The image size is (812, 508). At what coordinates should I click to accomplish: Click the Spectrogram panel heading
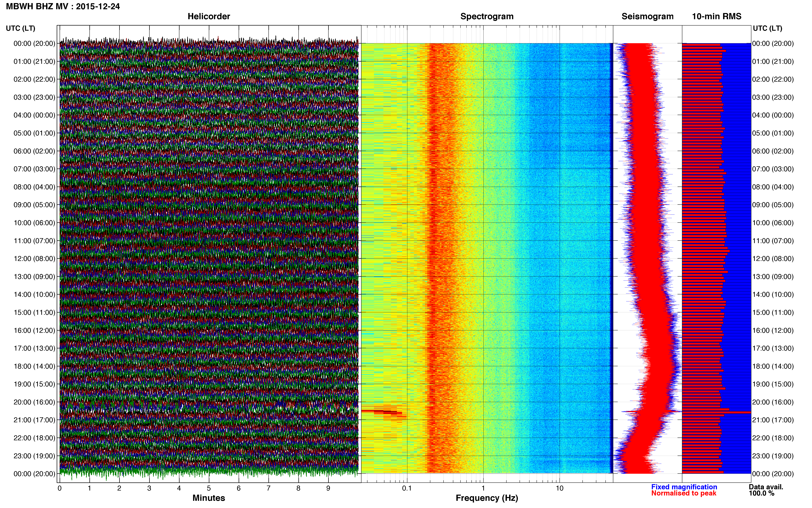[487, 16]
